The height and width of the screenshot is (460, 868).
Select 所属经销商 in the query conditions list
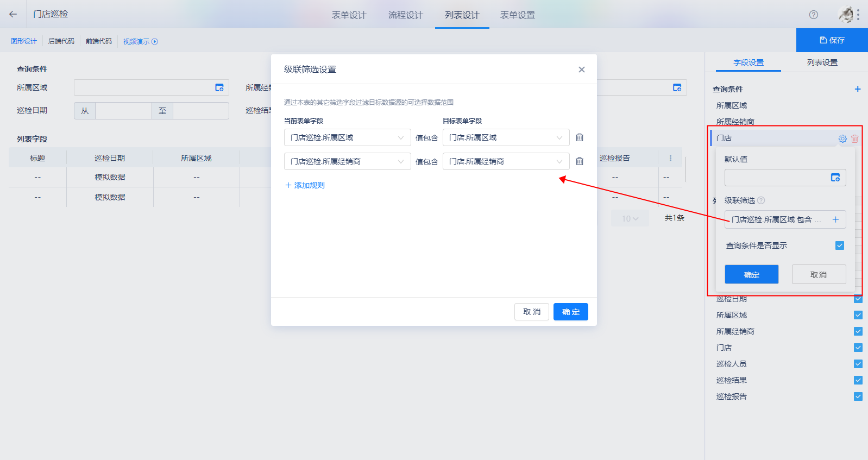[735, 122]
